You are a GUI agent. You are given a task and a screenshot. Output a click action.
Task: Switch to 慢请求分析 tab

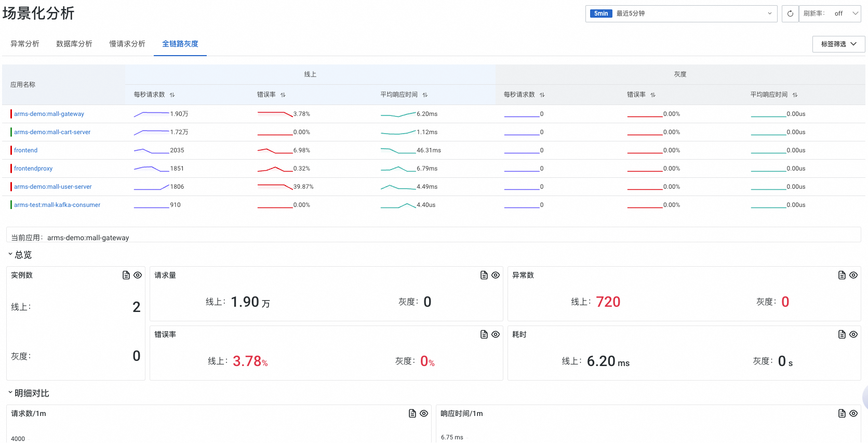[x=127, y=44]
